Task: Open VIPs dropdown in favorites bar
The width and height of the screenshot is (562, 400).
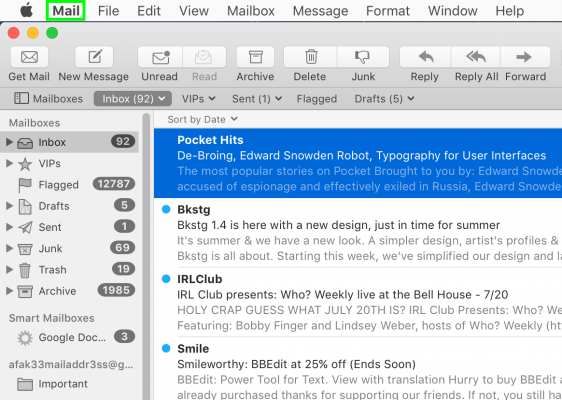Action: click(198, 99)
